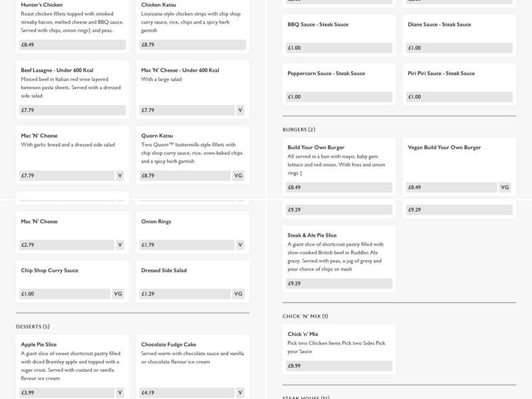Select the Chick 'n' Mix £8.99 price bar

click(339, 366)
